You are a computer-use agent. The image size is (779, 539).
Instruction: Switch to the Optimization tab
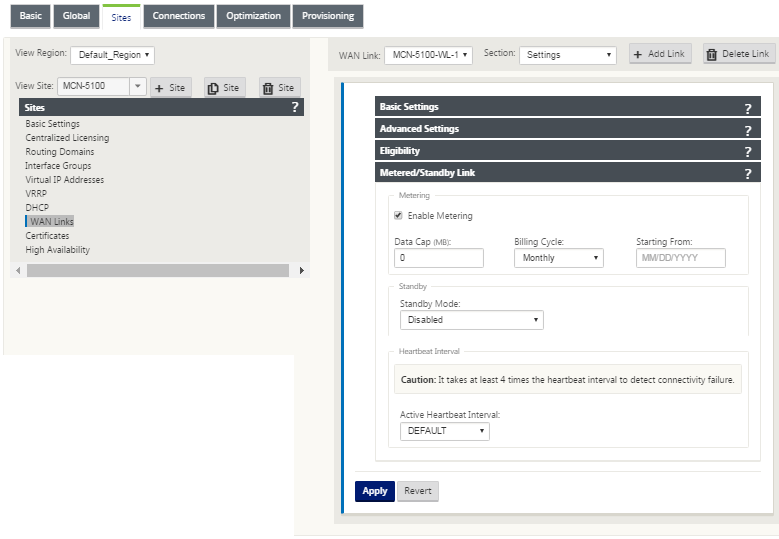(x=253, y=16)
